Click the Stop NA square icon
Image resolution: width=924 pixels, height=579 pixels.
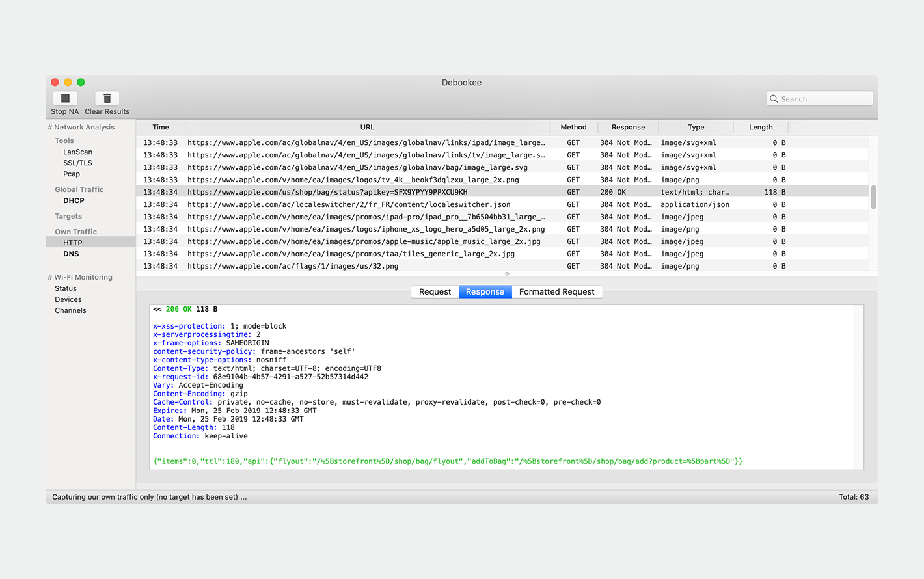(65, 98)
